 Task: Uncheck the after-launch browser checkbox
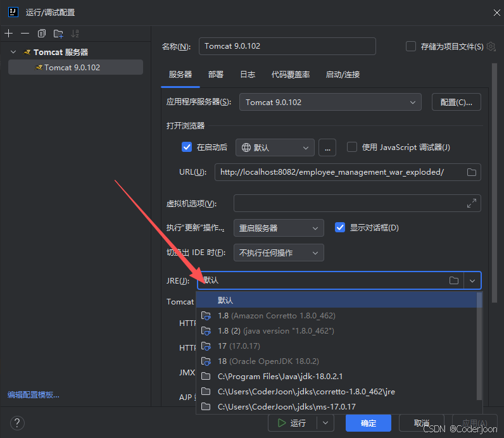[x=187, y=147]
